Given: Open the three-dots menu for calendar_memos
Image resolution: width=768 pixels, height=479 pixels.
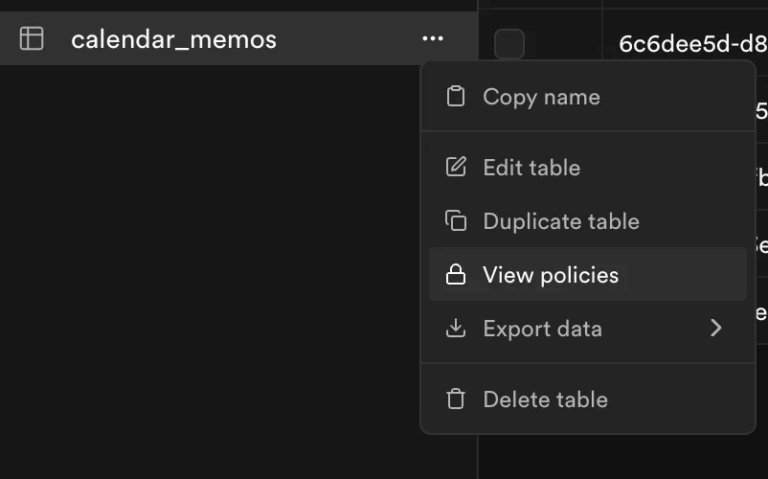Looking at the screenshot, I should tap(432, 39).
